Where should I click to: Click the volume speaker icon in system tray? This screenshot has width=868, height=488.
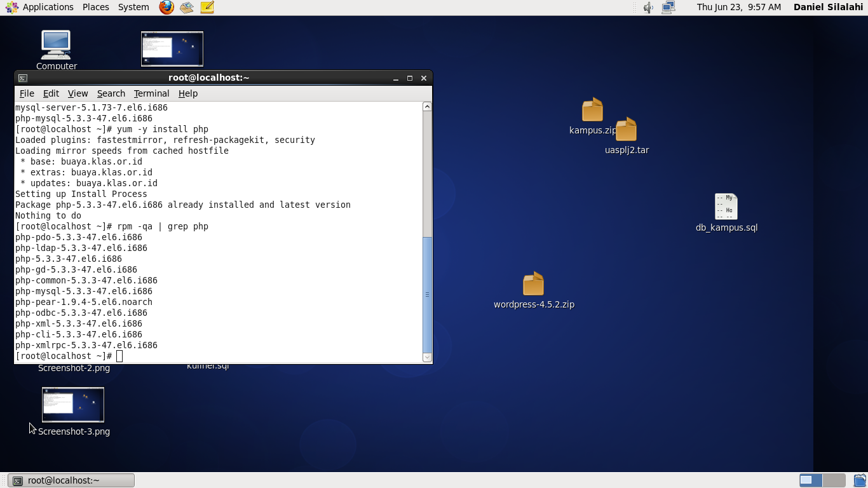pos(647,7)
